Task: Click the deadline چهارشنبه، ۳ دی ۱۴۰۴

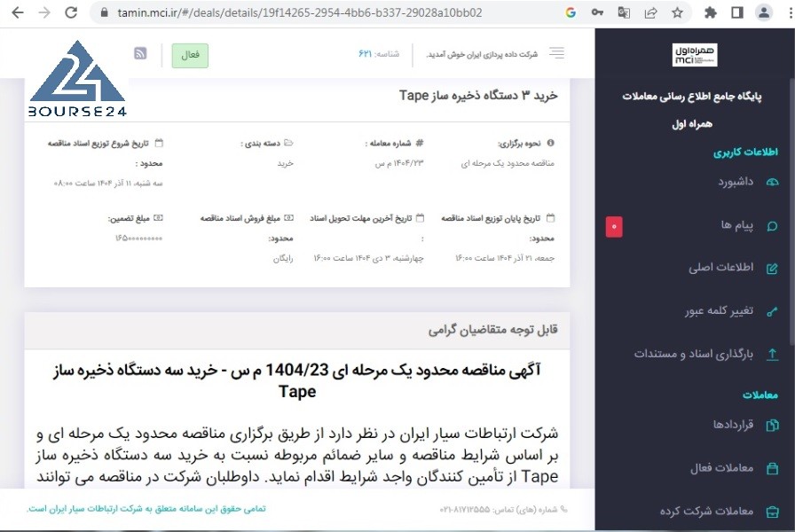Action: [x=368, y=258]
